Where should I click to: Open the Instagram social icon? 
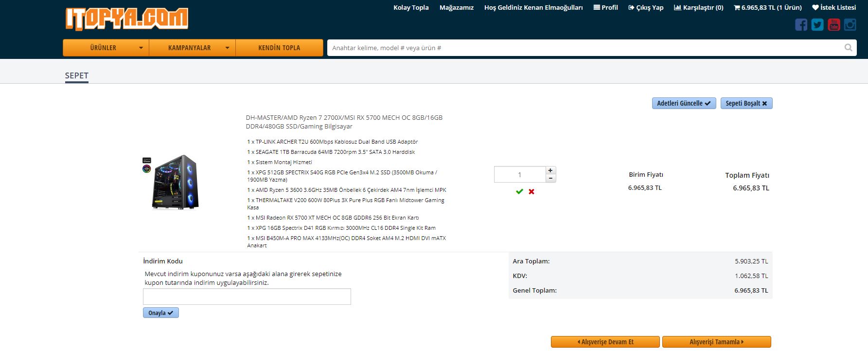click(850, 24)
